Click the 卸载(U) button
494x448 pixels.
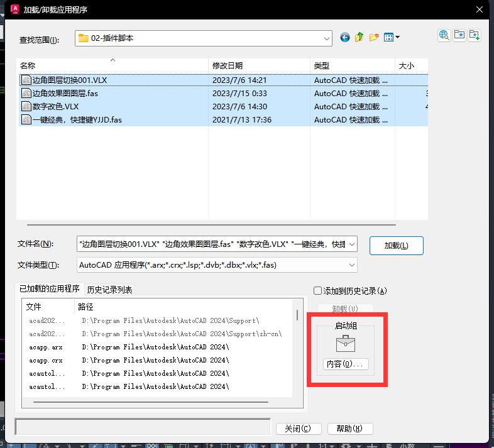pos(345,309)
